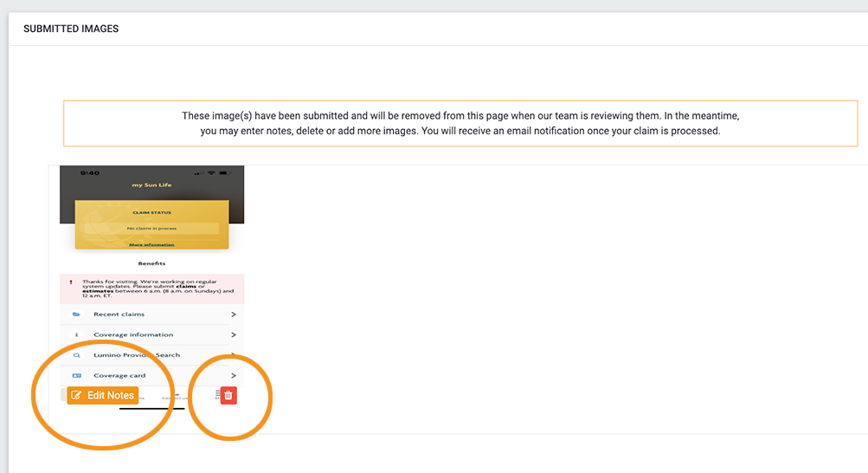The height and width of the screenshot is (473, 868).
Task: Click the notice about submitted images
Action: 460,124
